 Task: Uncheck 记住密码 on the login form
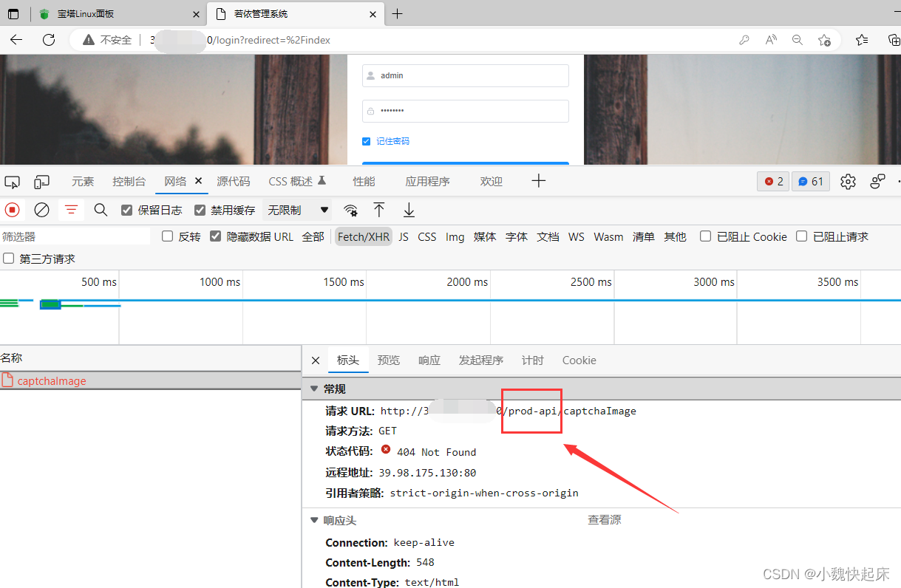pos(366,141)
